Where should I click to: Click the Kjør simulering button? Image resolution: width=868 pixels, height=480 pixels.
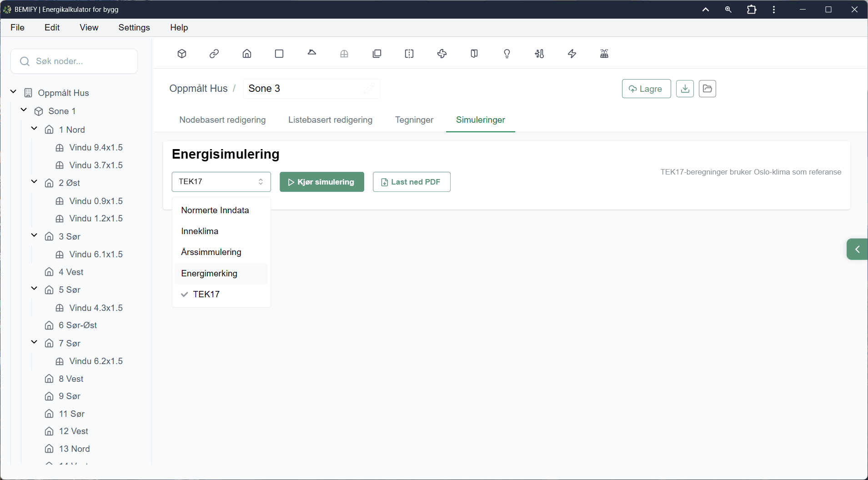(322, 181)
